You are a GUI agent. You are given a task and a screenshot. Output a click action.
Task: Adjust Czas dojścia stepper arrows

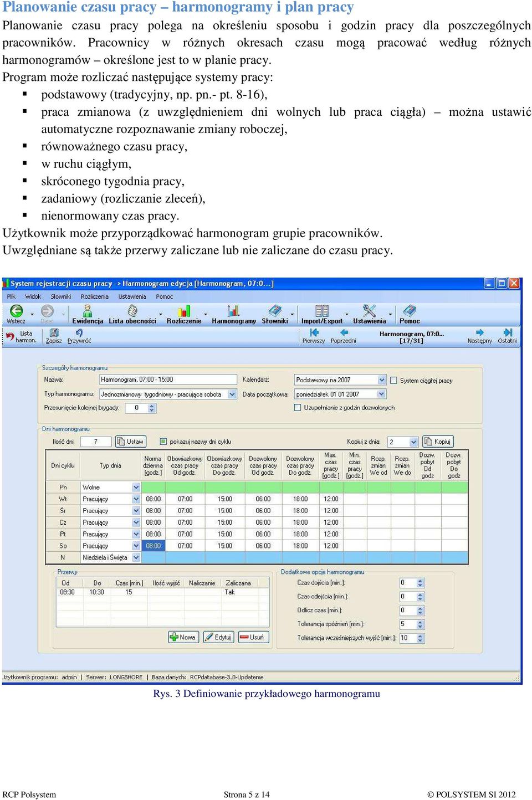point(420,583)
